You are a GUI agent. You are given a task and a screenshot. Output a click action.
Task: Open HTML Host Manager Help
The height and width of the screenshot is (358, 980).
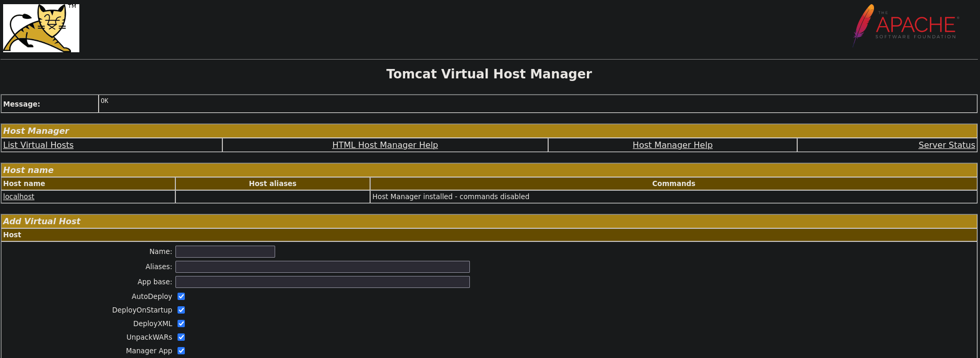tap(385, 145)
